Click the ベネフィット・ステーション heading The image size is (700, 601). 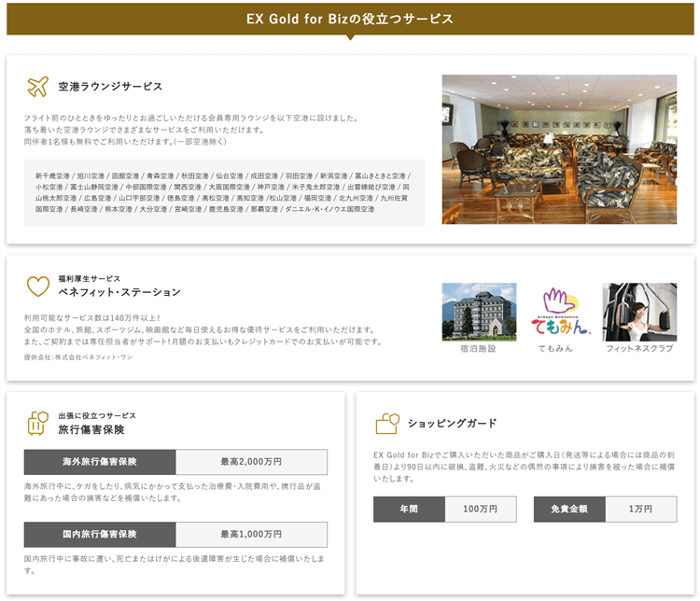[119, 292]
